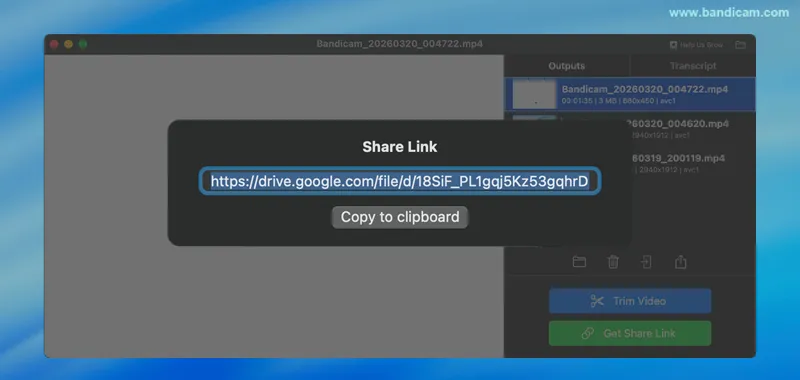Open the share sheet icon
Screen dimensions: 800x380
click(681, 262)
